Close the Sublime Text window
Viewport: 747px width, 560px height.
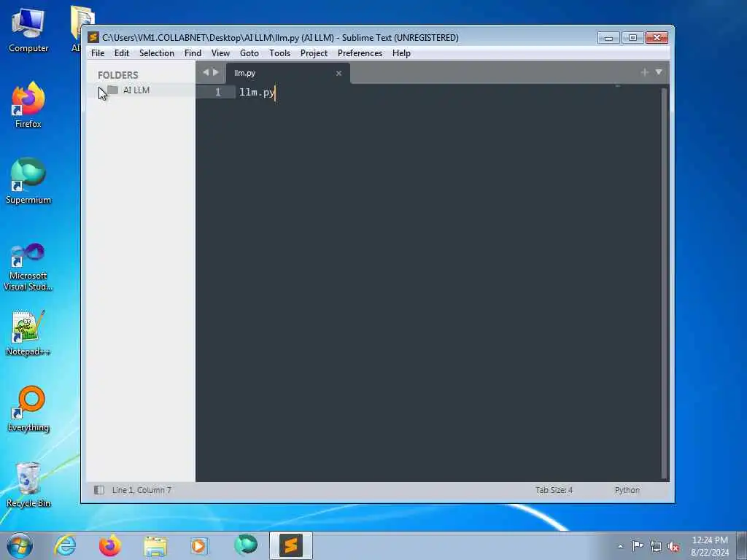pos(657,38)
